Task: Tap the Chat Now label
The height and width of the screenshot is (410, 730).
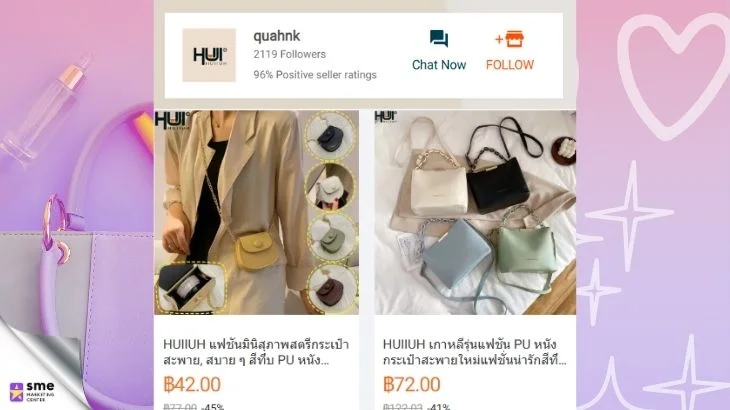Action: [x=439, y=65]
